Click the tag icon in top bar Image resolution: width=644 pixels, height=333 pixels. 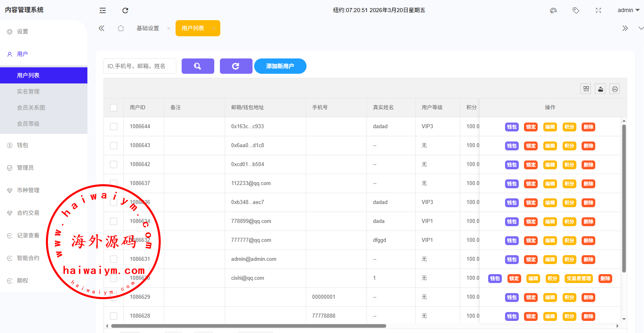point(576,10)
